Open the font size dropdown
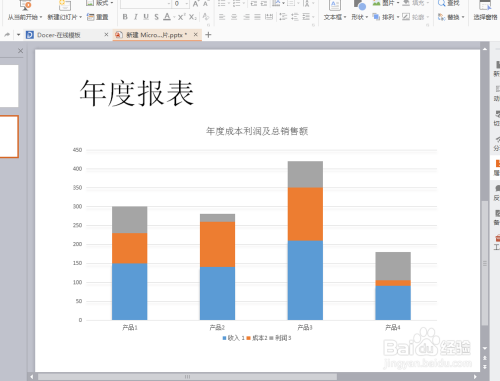This screenshot has height=381, width=500. 187,3
